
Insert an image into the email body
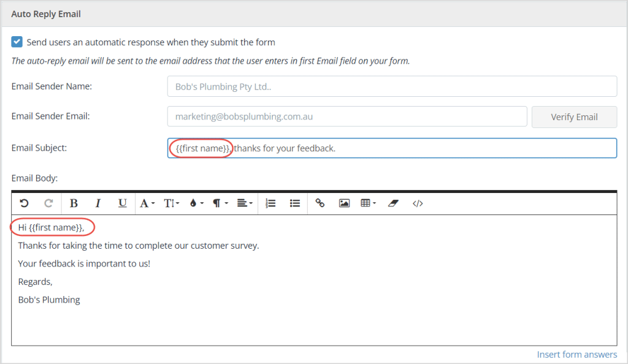(345, 203)
